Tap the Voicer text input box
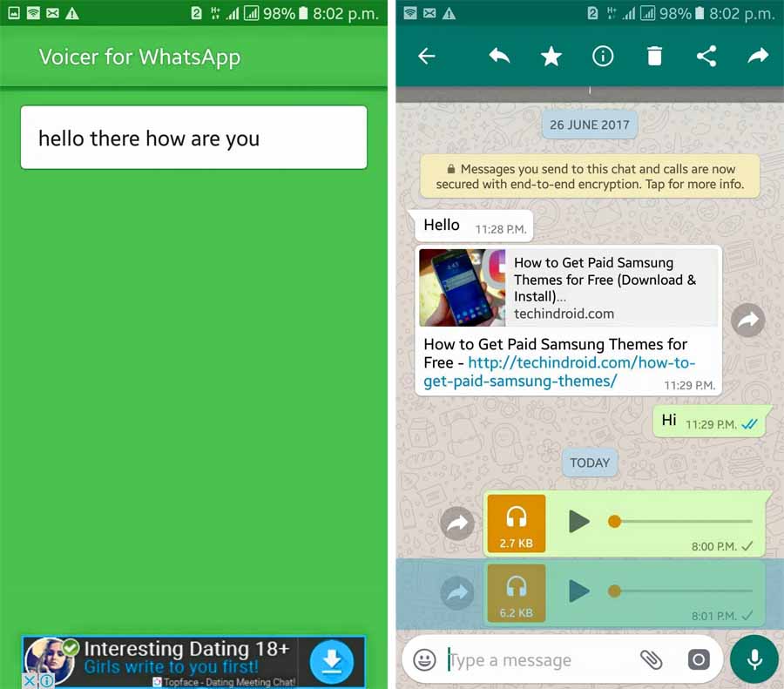The height and width of the screenshot is (689, 784). coord(193,138)
